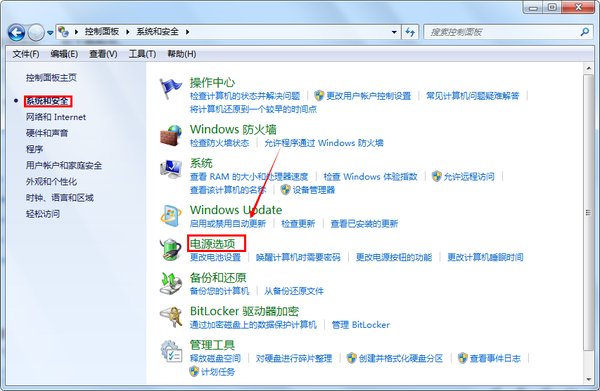Select 时钟、语言和区域 in sidebar
This screenshot has width=600, height=391.
pyautogui.click(x=60, y=198)
